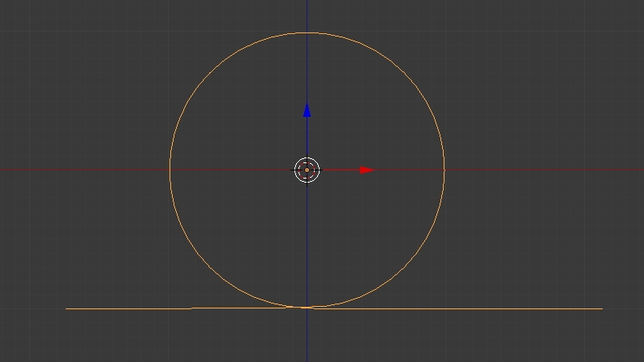
Task: Click the shaft of the blue gizmo arrow
Action: coord(307,138)
